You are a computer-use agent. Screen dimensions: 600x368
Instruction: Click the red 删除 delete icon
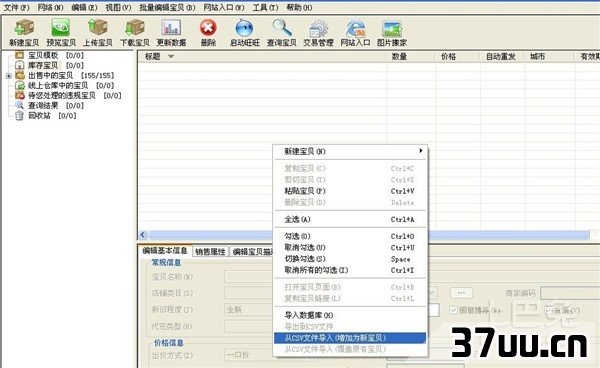208,28
